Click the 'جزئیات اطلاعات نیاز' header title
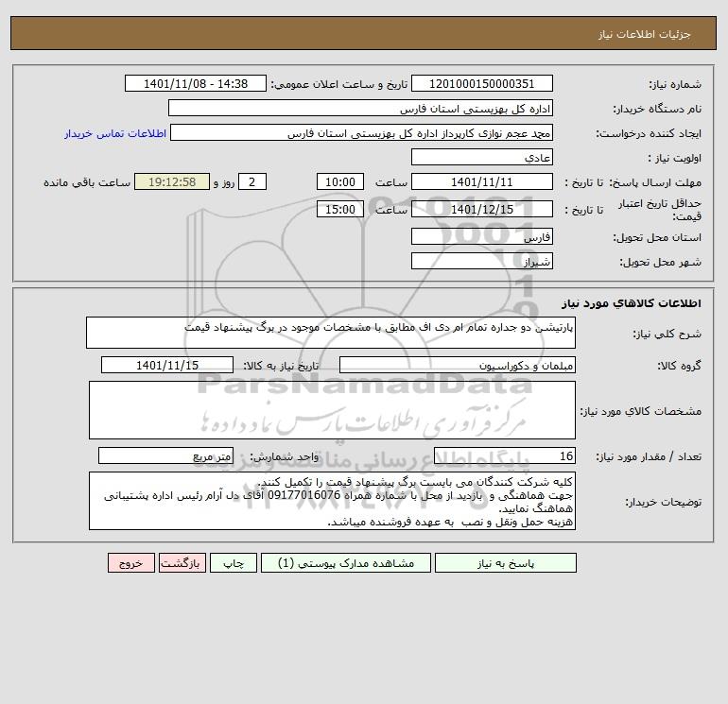This screenshot has height=704, width=728. (x=645, y=34)
